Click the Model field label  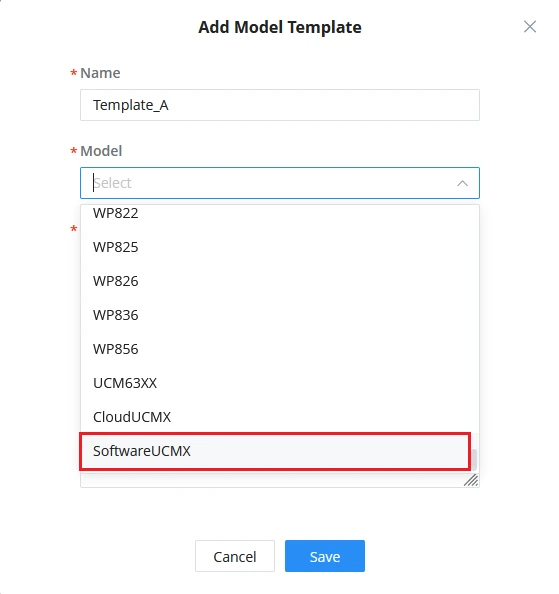coord(101,151)
